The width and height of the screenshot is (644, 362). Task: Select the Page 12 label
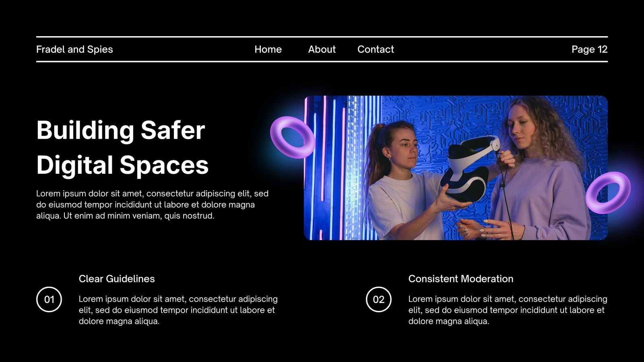(589, 49)
